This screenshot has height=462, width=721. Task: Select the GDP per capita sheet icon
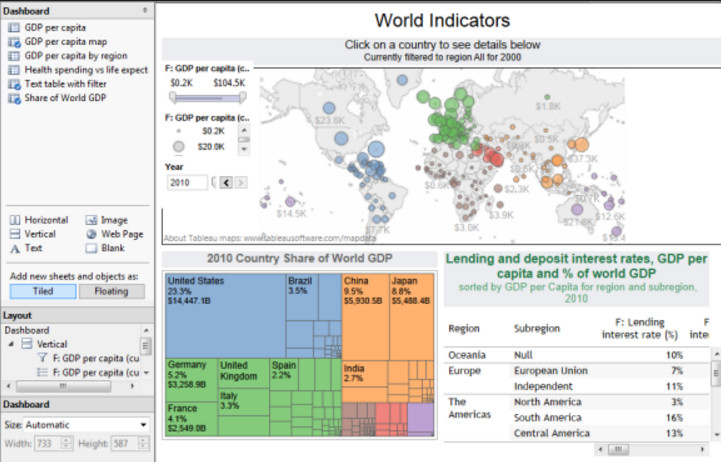pos(14,28)
